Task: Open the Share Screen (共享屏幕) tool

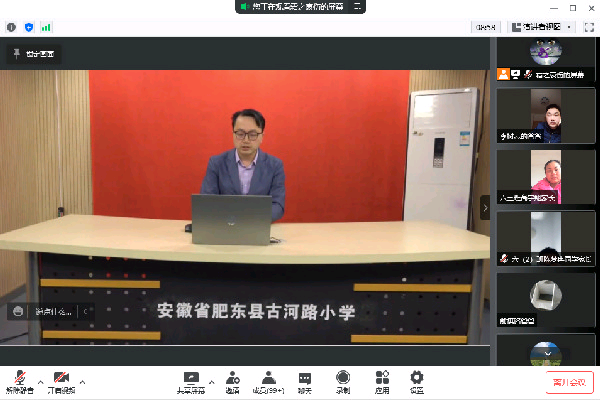Action: (191, 382)
